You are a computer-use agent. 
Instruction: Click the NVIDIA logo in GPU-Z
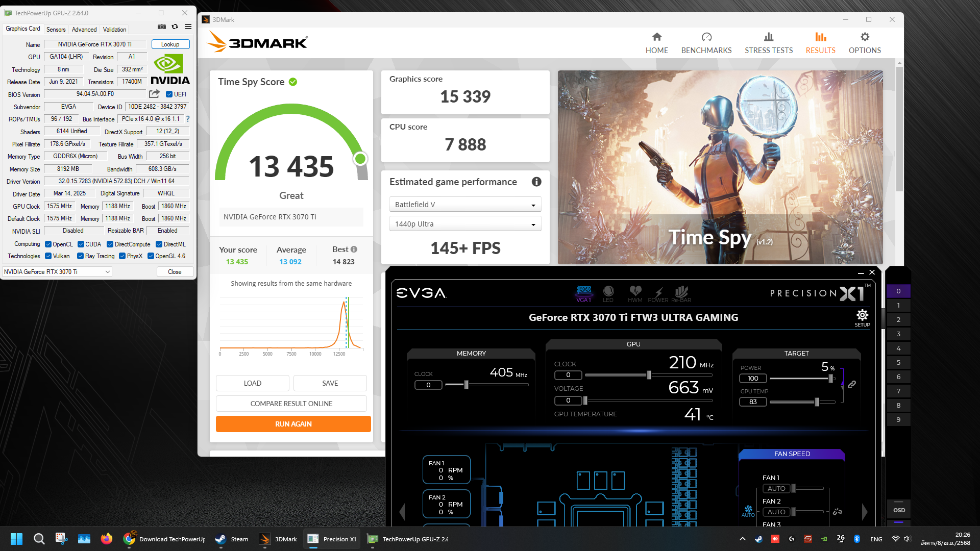(170, 69)
